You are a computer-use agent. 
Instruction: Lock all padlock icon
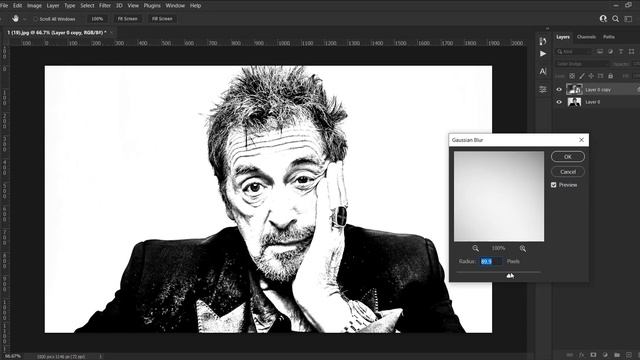click(x=610, y=76)
